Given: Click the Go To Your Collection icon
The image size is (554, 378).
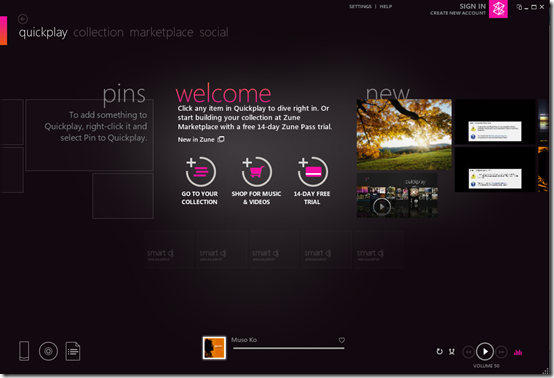Looking at the screenshot, I should coord(201,172).
